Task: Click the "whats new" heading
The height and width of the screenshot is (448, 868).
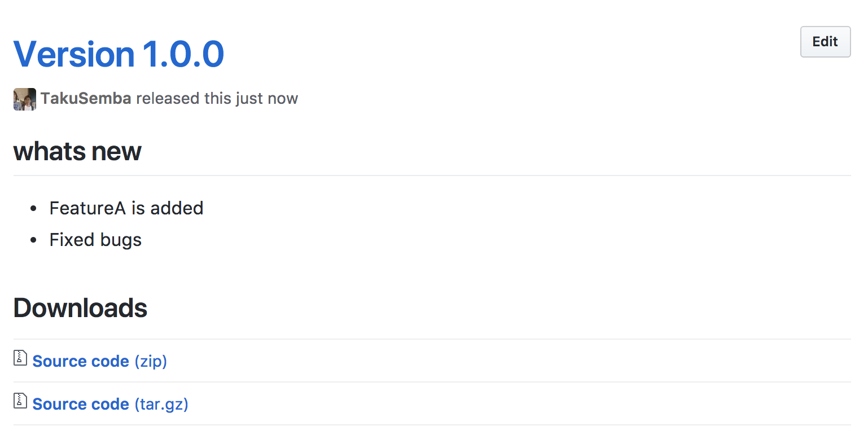Action: (77, 151)
